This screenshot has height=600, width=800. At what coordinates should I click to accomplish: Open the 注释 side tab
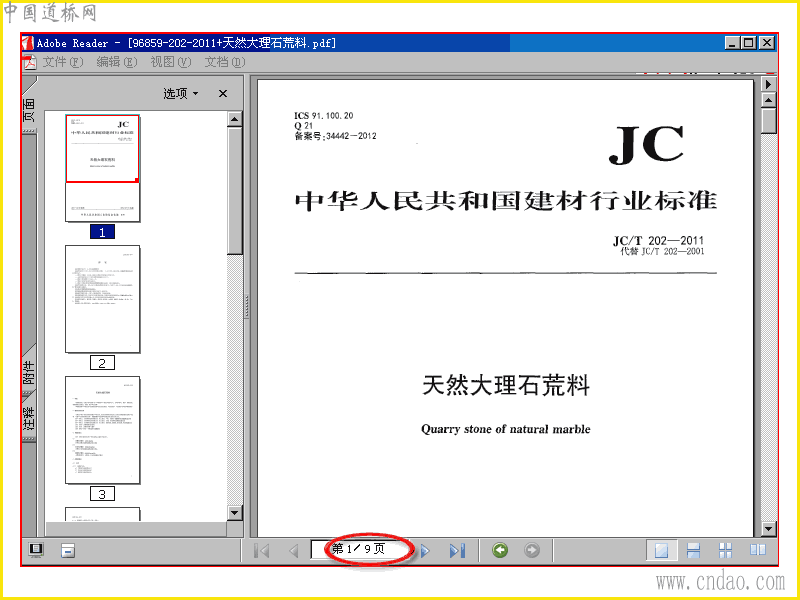click(29, 416)
